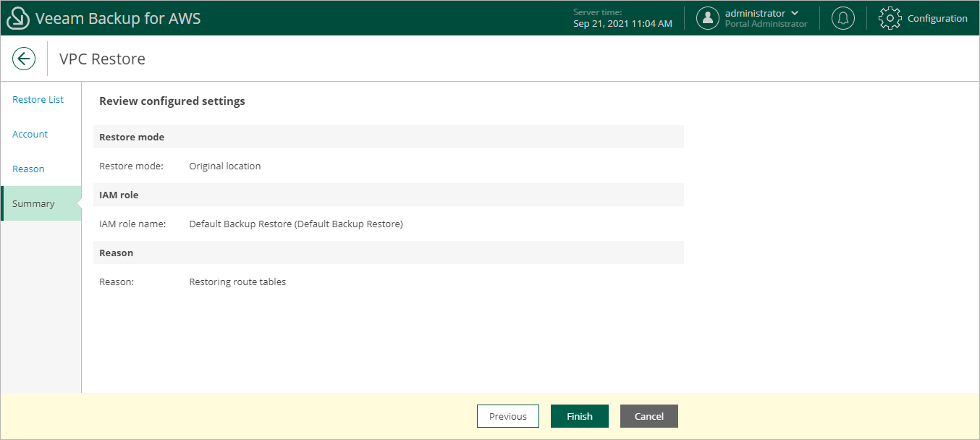Click the Restore mode section header

[x=389, y=137]
